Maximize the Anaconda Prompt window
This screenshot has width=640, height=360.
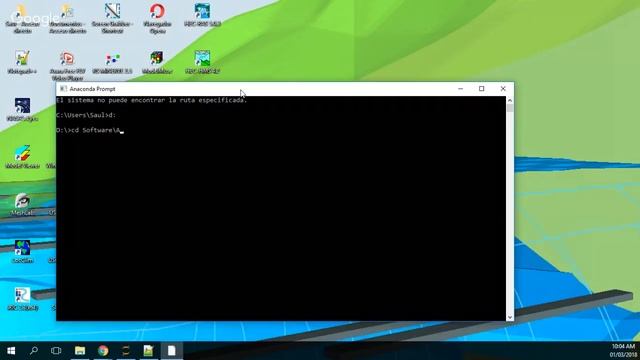coord(482,89)
